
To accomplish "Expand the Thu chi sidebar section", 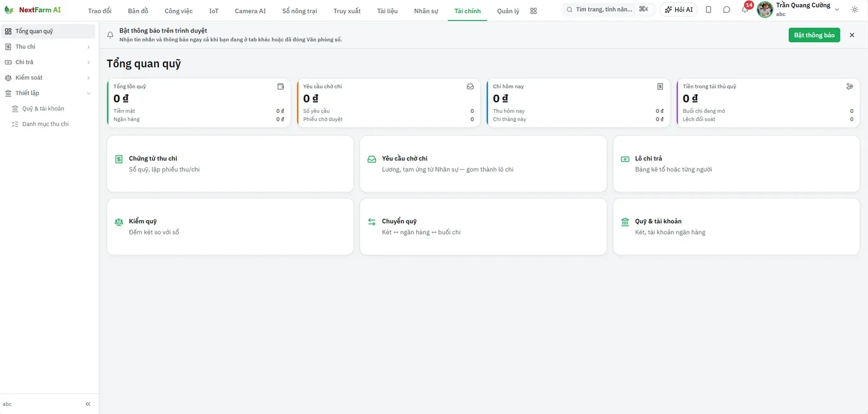I will [x=48, y=47].
